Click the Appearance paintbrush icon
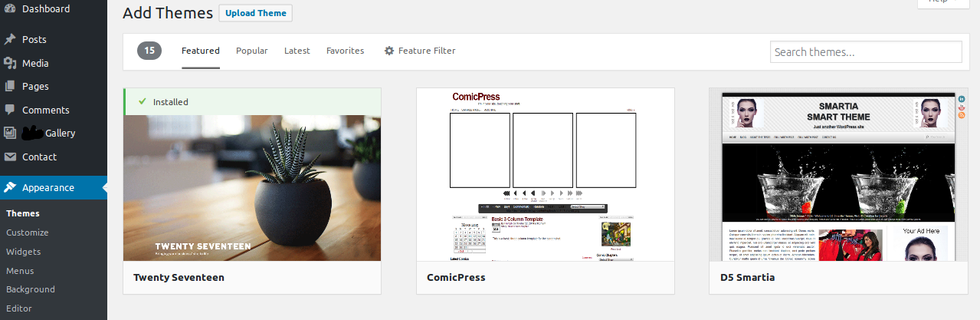 pos(10,187)
